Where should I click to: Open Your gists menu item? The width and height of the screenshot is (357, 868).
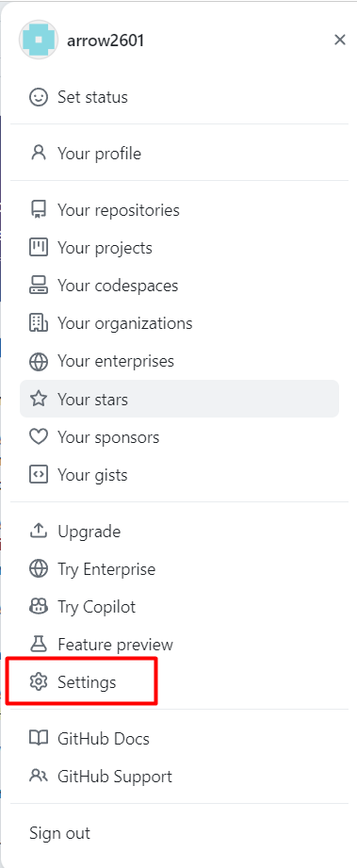(179, 475)
